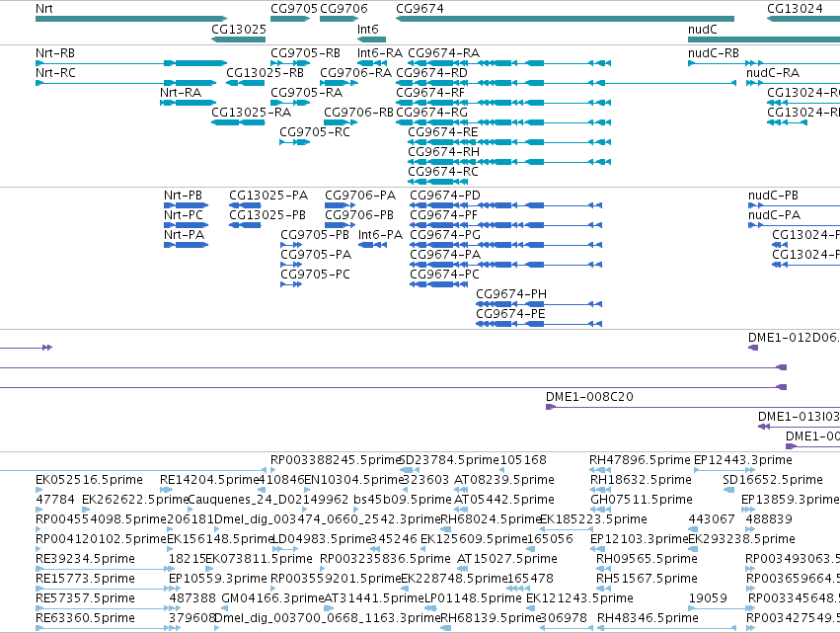This screenshot has width=840, height=633.
Task: Click EST EK052516.5prime
Action: click(89, 480)
